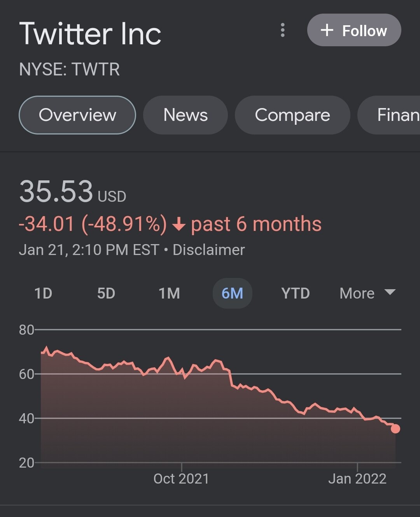Screen dimensions: 420x517
Task: Open the Disclaimer link
Action: (209, 250)
